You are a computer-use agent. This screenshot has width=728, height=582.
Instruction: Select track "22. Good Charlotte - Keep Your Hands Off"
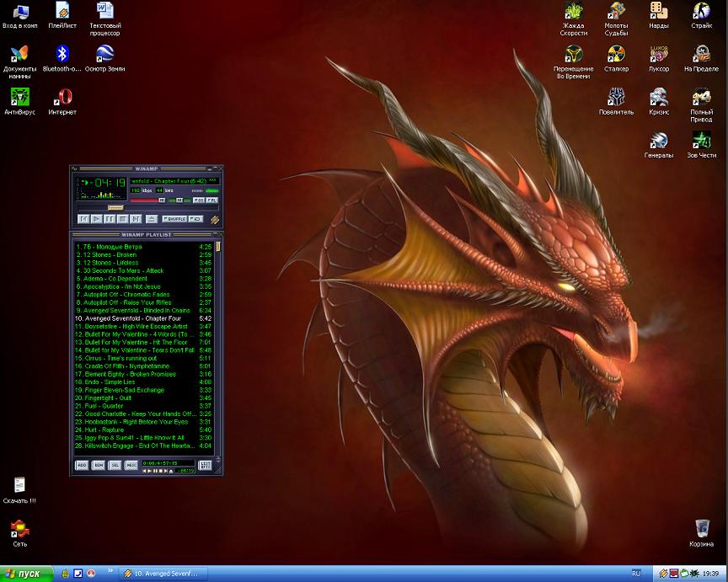coord(143,414)
